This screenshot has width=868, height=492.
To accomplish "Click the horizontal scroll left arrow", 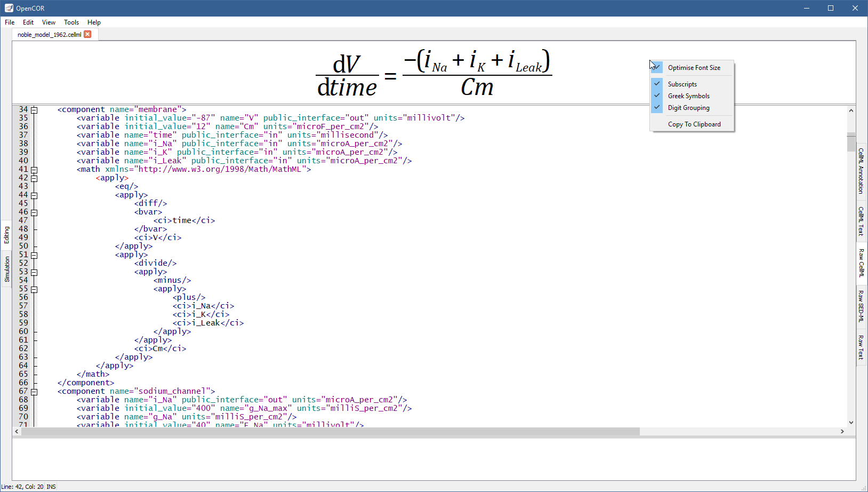I will 17,431.
